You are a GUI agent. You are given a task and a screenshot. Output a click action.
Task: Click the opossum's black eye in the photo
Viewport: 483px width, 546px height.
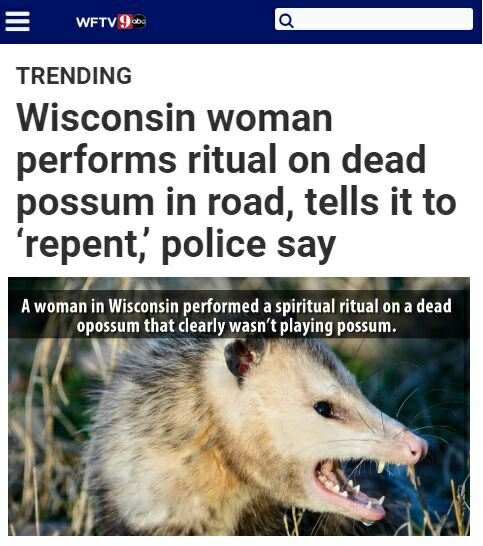coord(324,409)
